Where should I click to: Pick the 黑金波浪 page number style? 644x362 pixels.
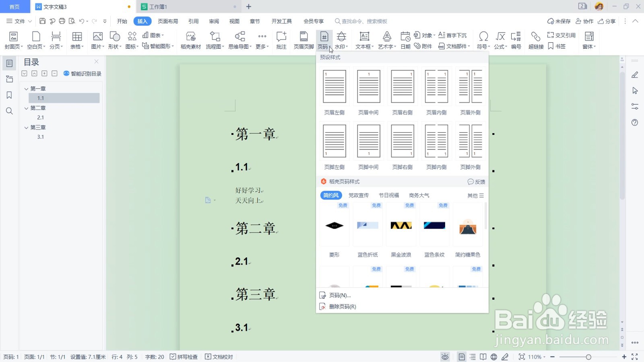(401, 230)
